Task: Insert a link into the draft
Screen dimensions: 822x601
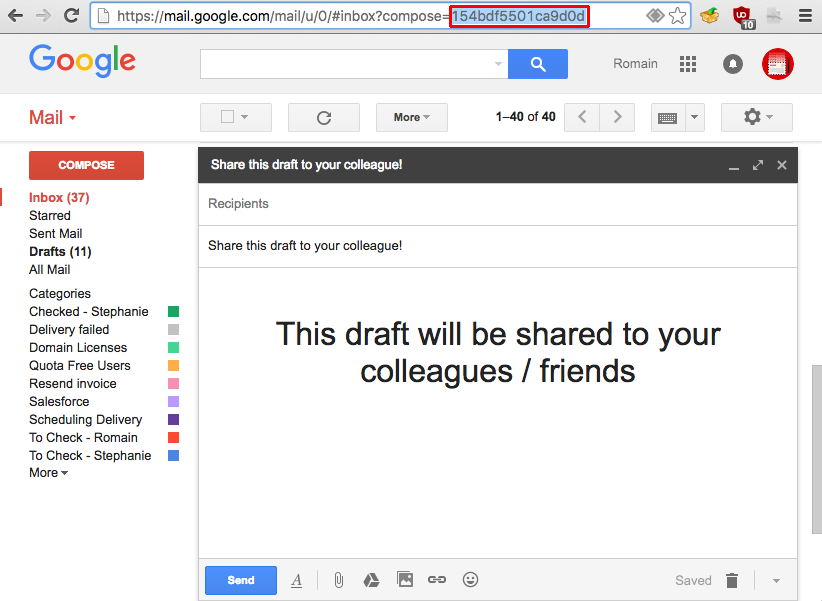Action: (x=437, y=579)
